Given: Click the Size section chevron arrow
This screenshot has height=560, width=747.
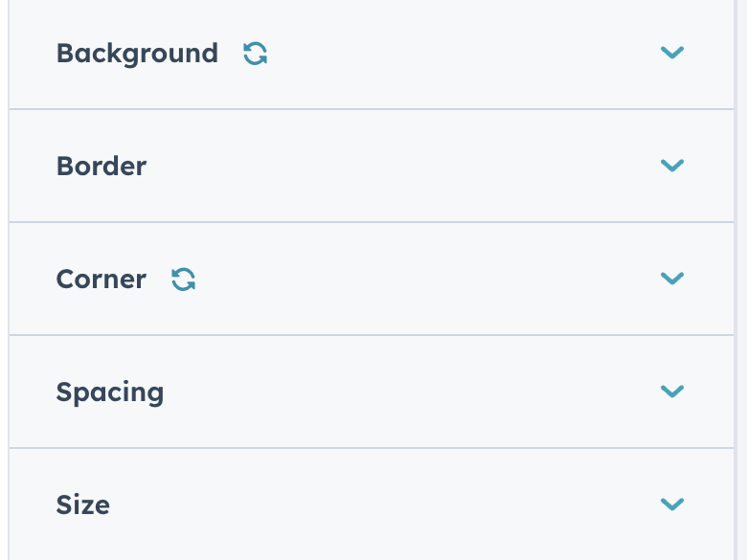Looking at the screenshot, I should [672, 504].
